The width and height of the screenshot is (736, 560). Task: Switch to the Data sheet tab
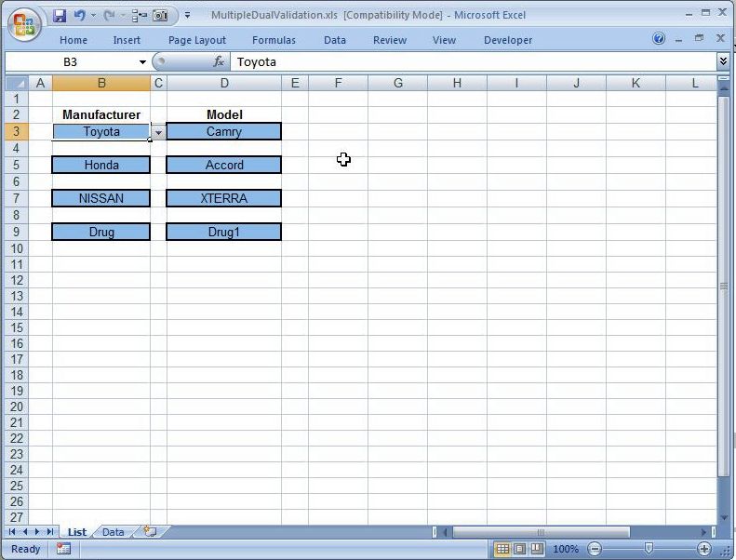click(x=113, y=532)
